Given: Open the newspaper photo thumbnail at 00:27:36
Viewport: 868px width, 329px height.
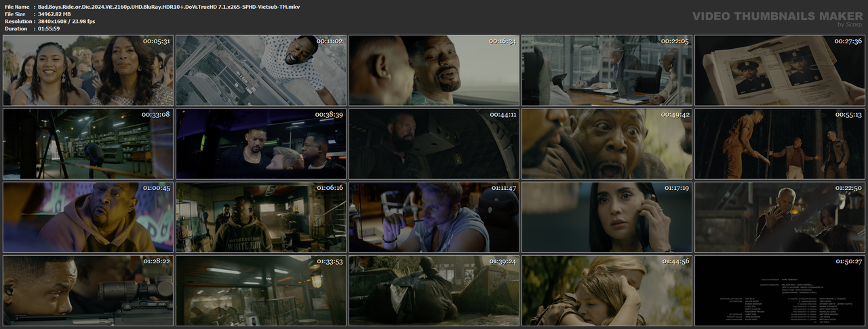Looking at the screenshot, I should (x=780, y=71).
